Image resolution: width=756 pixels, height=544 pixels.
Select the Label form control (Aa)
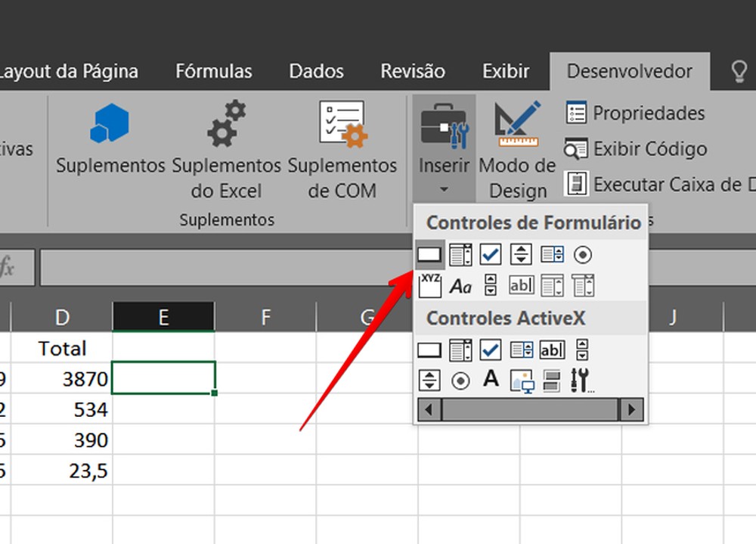point(460,286)
